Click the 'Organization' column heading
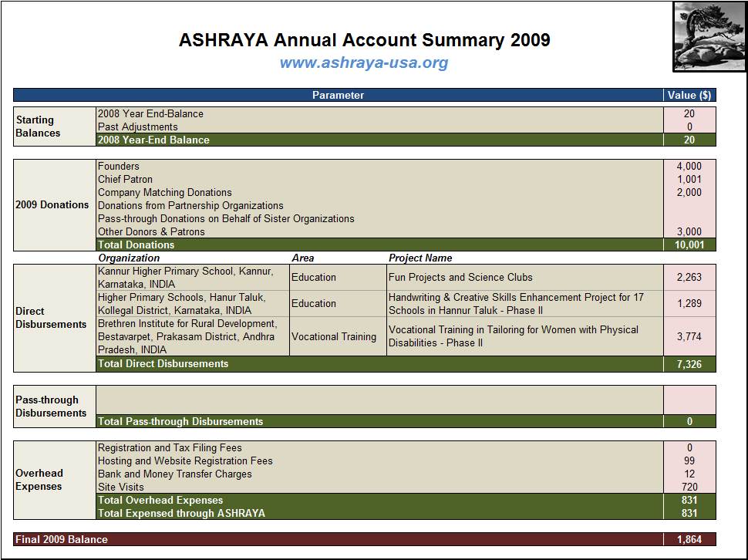 click(129, 258)
